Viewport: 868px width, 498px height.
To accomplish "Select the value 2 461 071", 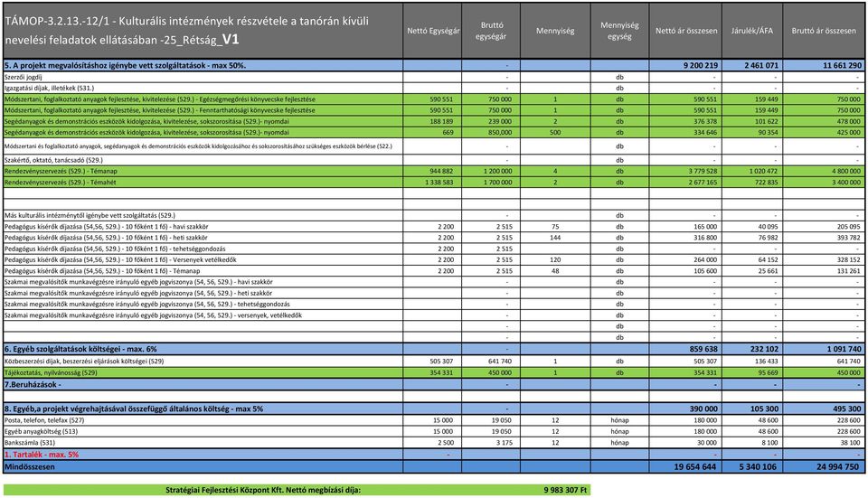I will pyautogui.click(x=761, y=65).
